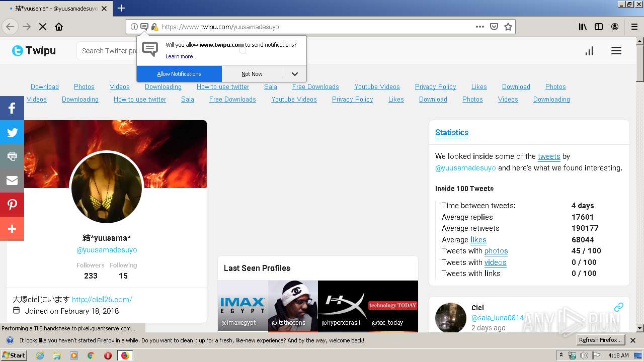Screen dimensions: 644x362
Task: Open the Windows Start menu
Action: click(14, 355)
